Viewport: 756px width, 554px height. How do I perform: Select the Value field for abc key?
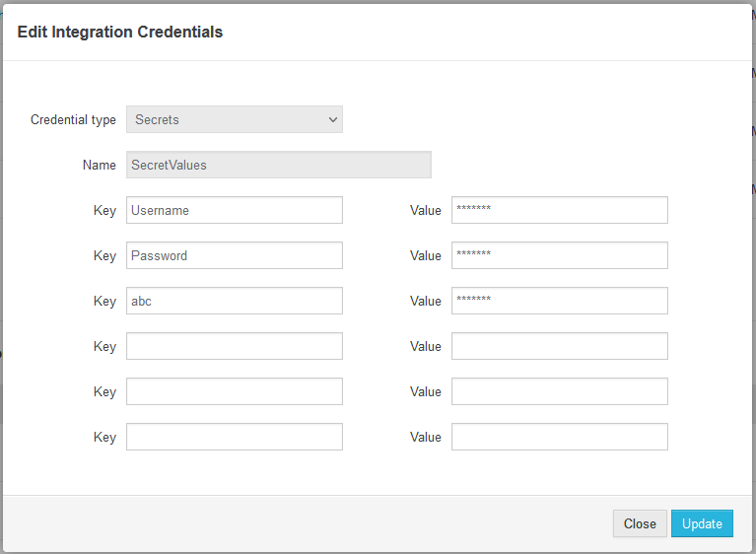(x=559, y=301)
